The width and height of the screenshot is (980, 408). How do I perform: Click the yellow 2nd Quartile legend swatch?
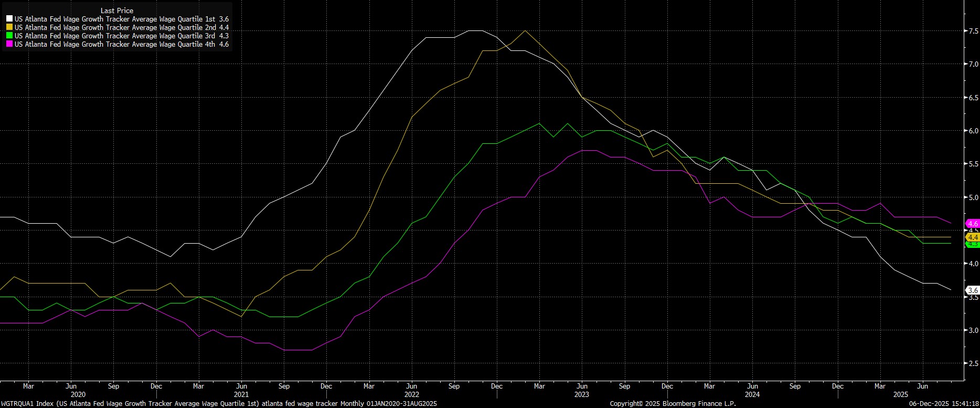point(9,28)
